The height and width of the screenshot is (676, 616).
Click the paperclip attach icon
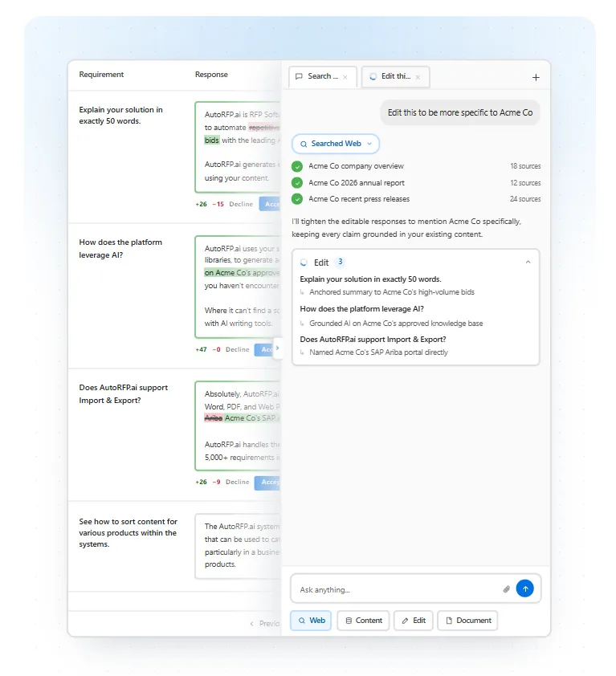(x=507, y=589)
